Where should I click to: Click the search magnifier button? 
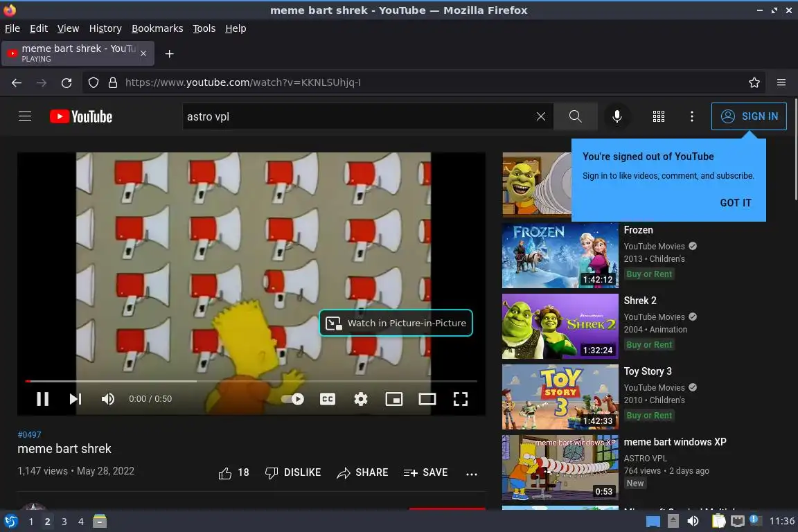click(576, 116)
